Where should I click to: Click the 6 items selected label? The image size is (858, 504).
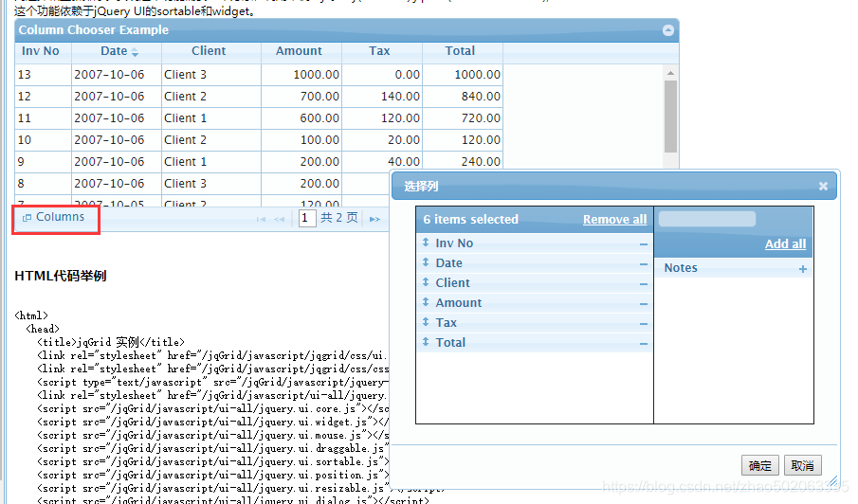coord(470,219)
